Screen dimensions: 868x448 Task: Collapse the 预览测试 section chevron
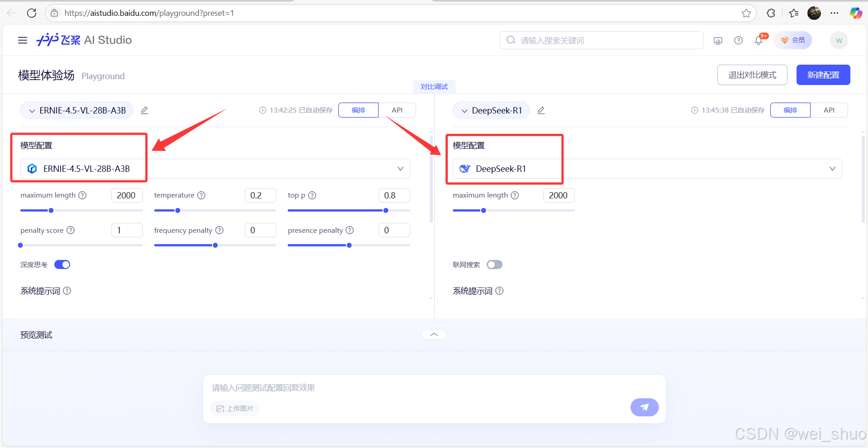pyautogui.click(x=434, y=335)
